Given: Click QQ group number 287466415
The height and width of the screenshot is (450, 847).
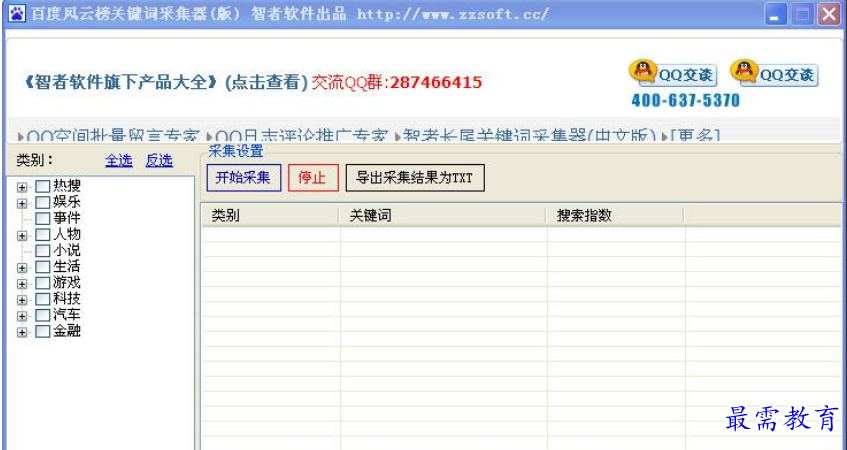Looking at the screenshot, I should click(x=436, y=82).
